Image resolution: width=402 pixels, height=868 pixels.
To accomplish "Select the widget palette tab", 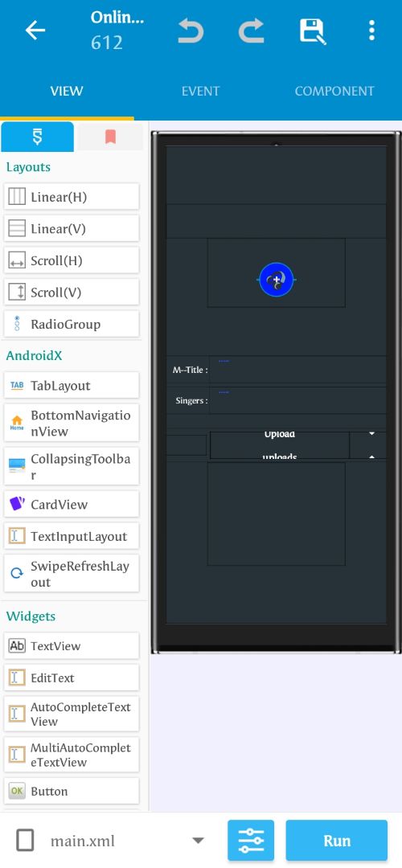I will [37, 137].
